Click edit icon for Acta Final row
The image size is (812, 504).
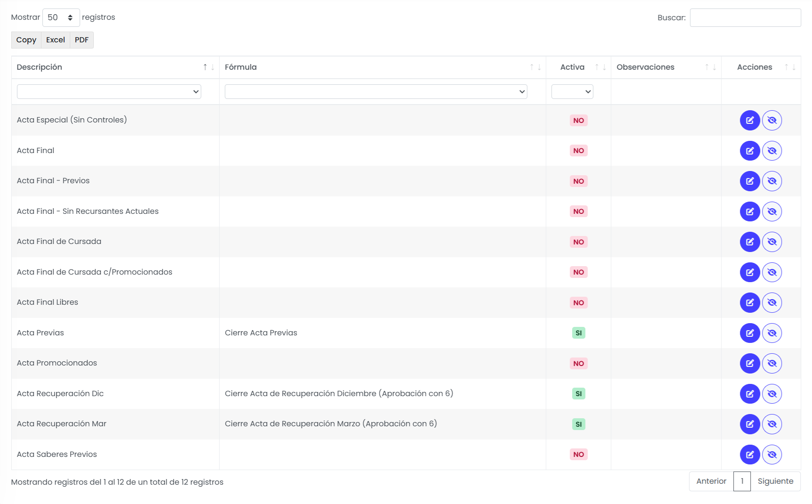750,151
